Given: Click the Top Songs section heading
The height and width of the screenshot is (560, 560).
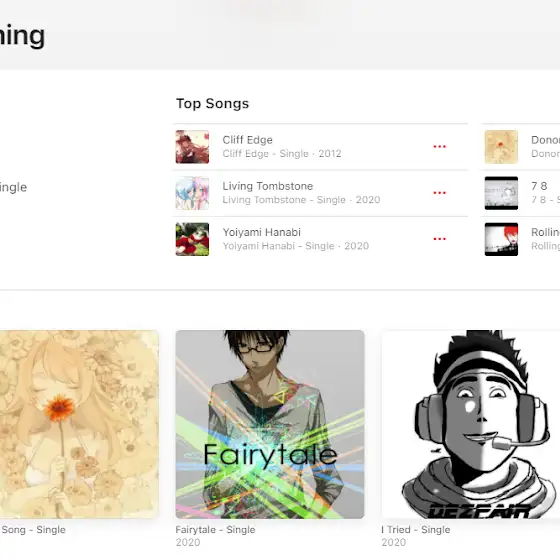Looking at the screenshot, I should pos(212,104).
